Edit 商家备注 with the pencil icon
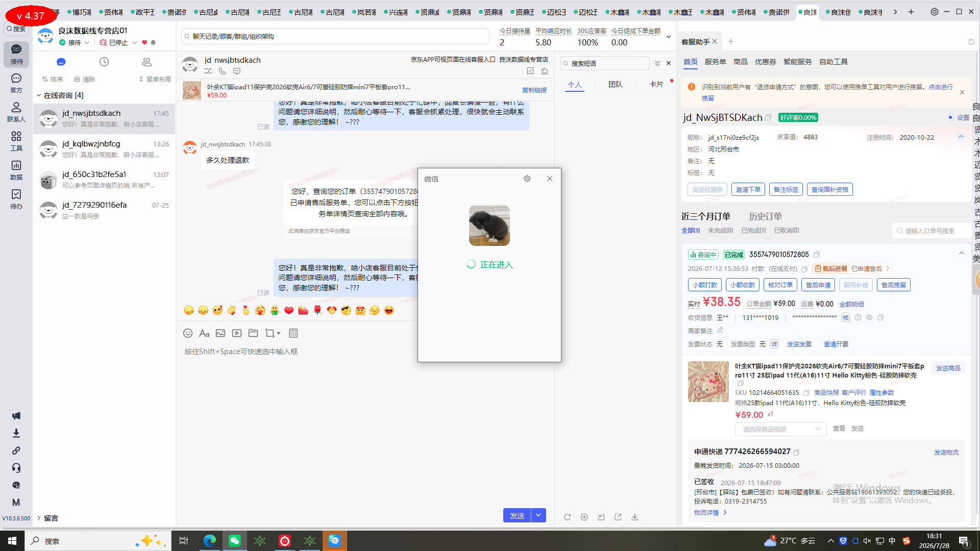 tap(720, 330)
